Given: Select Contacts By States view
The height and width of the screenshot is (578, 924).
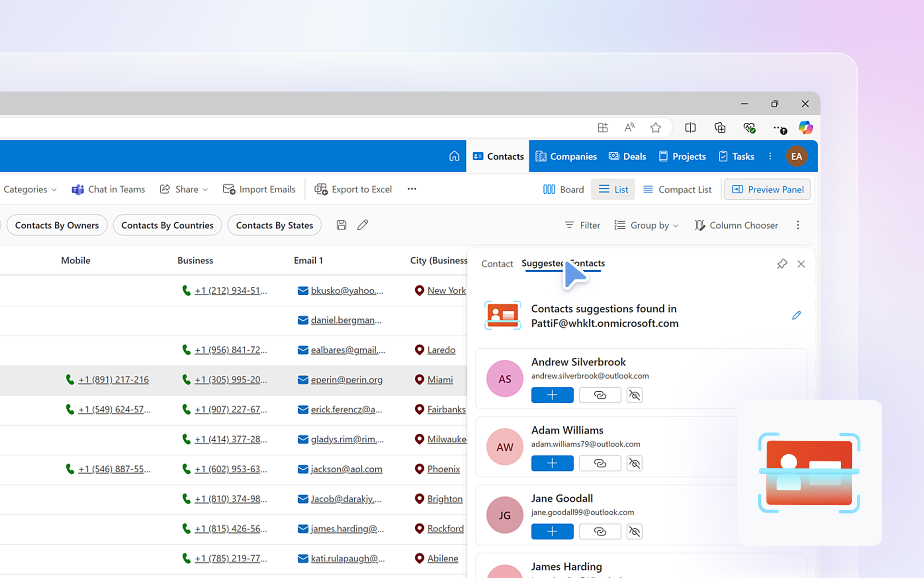Looking at the screenshot, I should click(x=274, y=225).
